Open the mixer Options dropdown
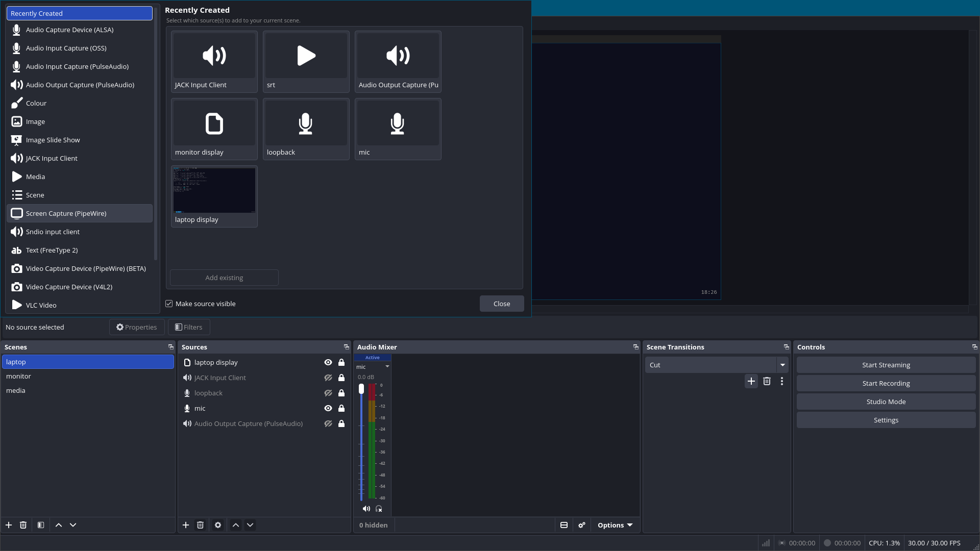Image resolution: width=980 pixels, height=551 pixels. click(x=615, y=525)
